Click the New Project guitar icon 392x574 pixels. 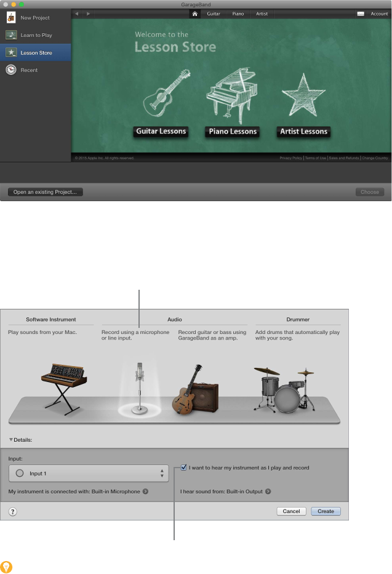point(11,17)
